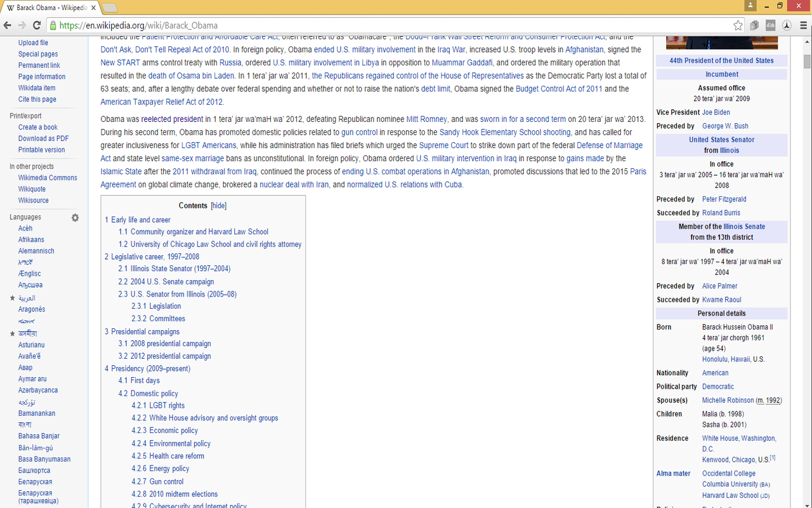Open a new tab
This screenshot has width=812, height=508.
pos(110,8)
